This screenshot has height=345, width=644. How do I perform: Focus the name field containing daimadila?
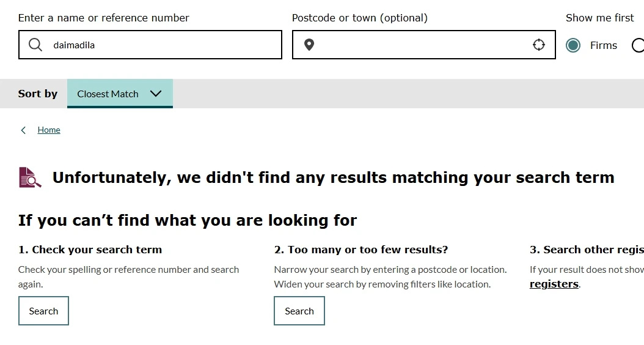point(165,45)
